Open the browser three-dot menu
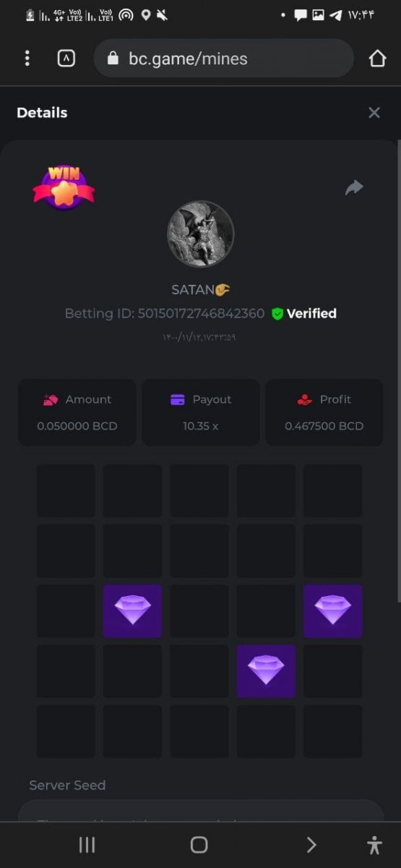This screenshot has height=868, width=401. [x=27, y=59]
